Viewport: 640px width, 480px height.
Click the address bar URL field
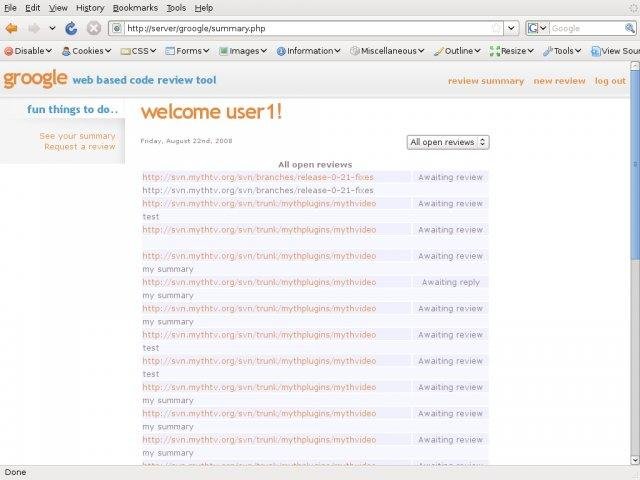click(x=307, y=28)
